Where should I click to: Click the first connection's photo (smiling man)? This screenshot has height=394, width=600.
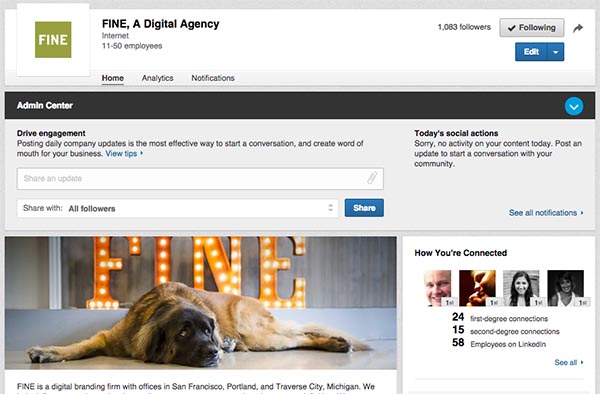(x=438, y=288)
